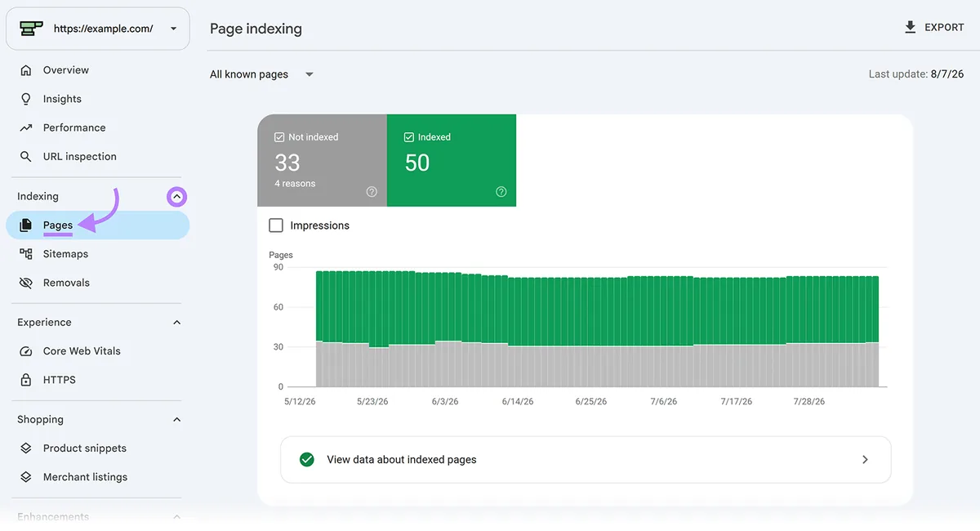Screen dimensions: 980x531
Task: Click the Indexing section label
Action: [38, 196]
